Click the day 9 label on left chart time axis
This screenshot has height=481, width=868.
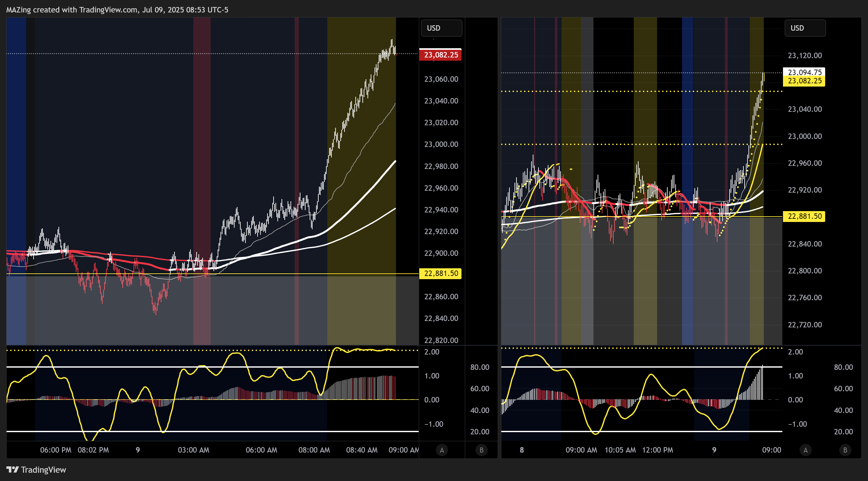tap(137, 450)
